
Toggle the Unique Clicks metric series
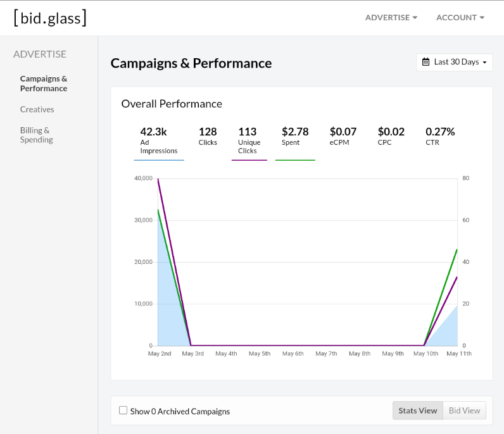[x=248, y=140]
